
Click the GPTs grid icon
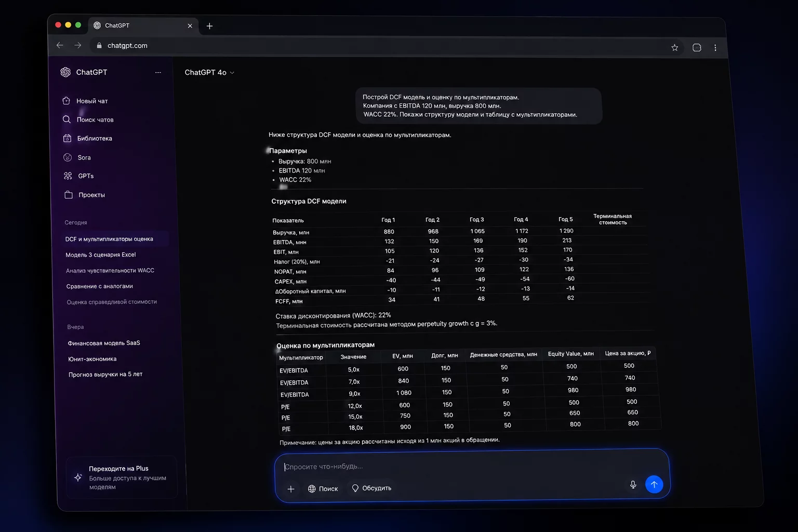(68, 176)
